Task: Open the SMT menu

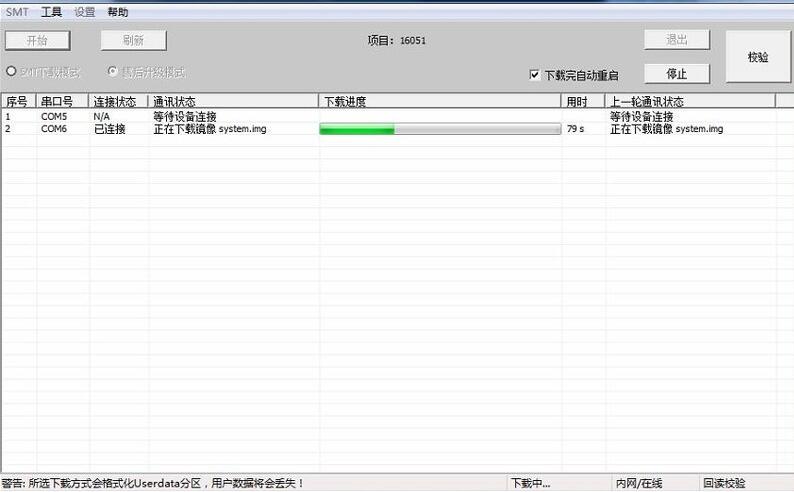Action: 17,12
